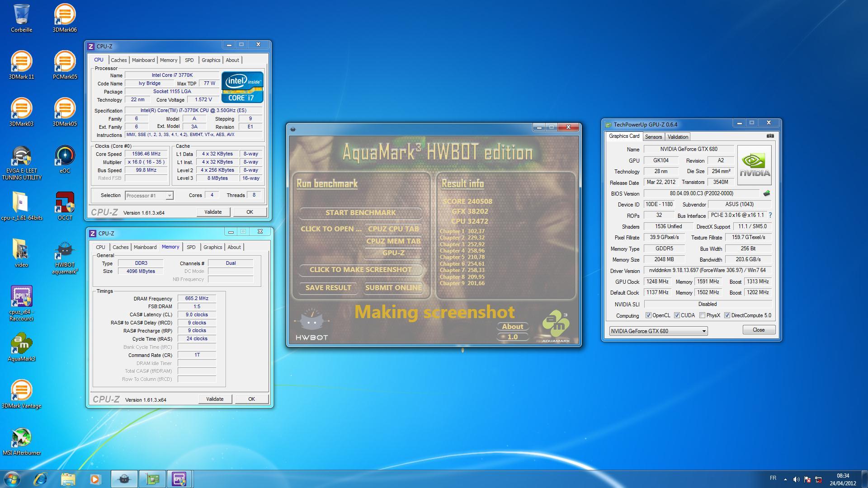Screen dimensions: 868x488
Task: Open the 3DMark05 desktop shortcut
Action: 65,112
